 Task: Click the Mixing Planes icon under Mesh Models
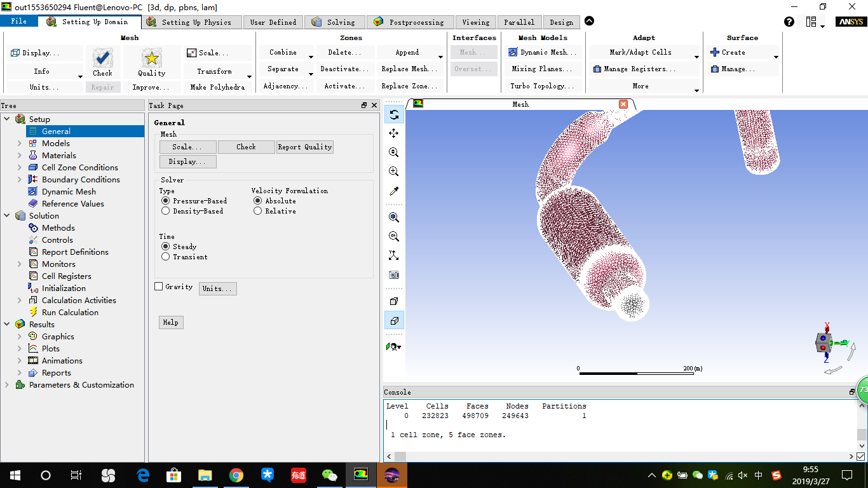coord(543,69)
